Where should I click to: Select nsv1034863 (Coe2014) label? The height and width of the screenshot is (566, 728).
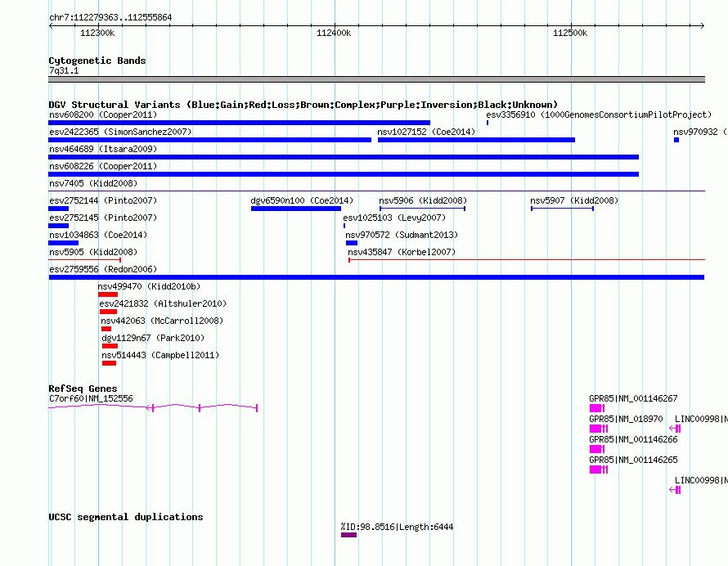98,235
